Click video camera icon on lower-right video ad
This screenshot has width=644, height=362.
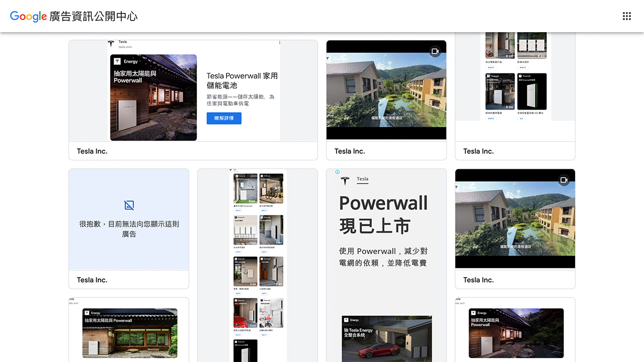(564, 180)
